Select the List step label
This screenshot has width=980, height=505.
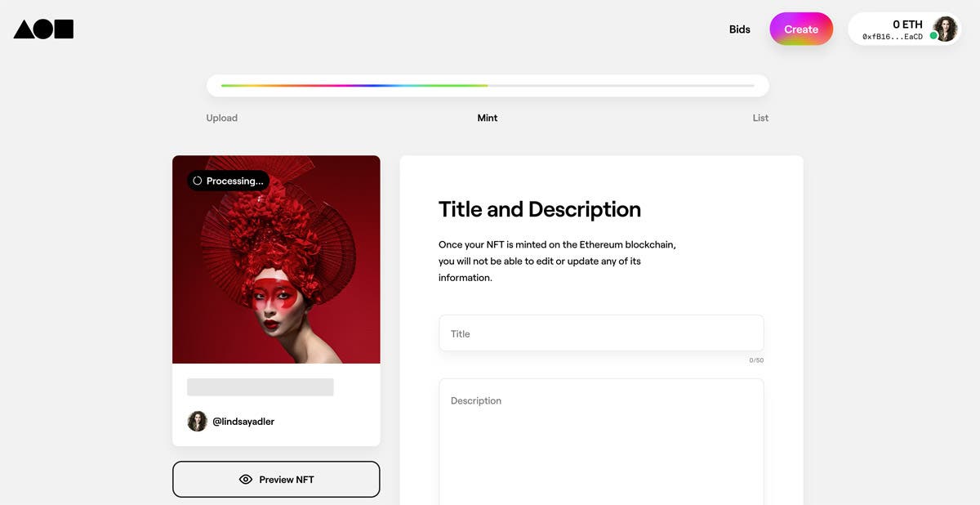[x=760, y=118]
